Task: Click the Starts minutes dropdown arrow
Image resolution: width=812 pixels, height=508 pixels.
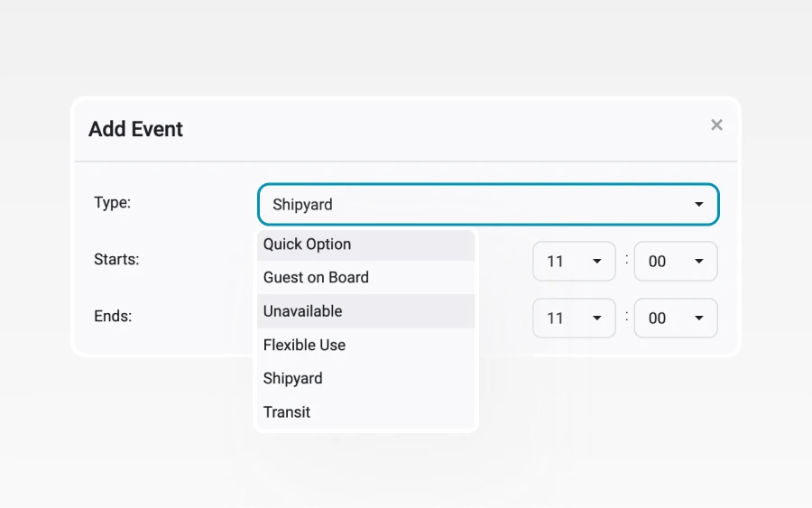Action: coord(698,261)
